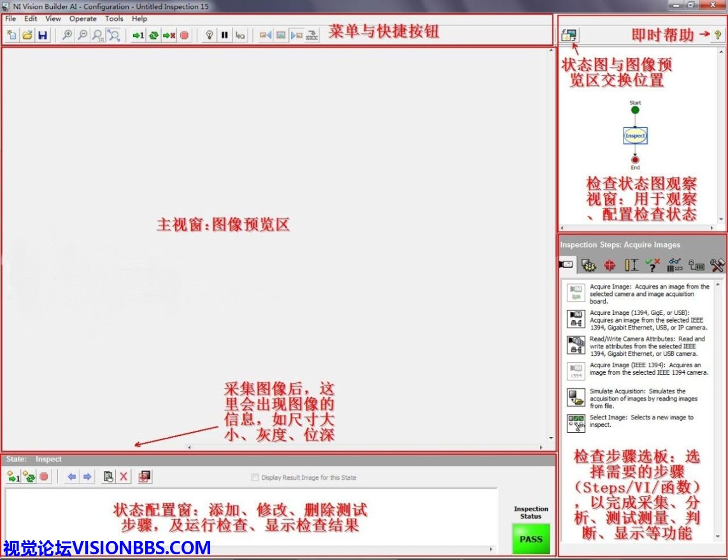728x560 pixels.
Task: Run inspection once from main toolbar
Action: [138, 36]
